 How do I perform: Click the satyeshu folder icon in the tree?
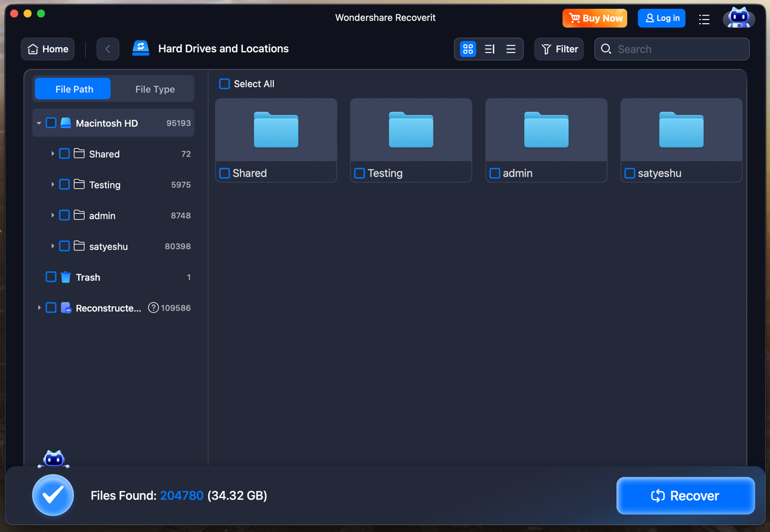tap(79, 246)
